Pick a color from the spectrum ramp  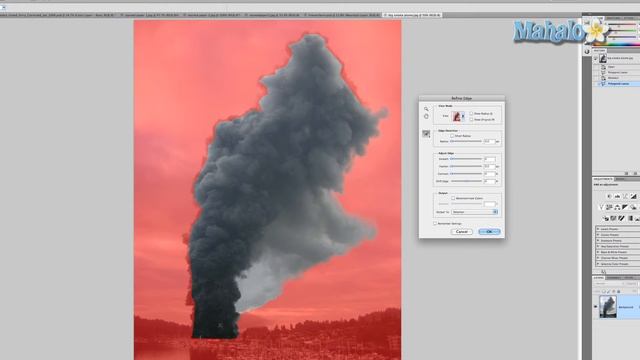(x=616, y=43)
